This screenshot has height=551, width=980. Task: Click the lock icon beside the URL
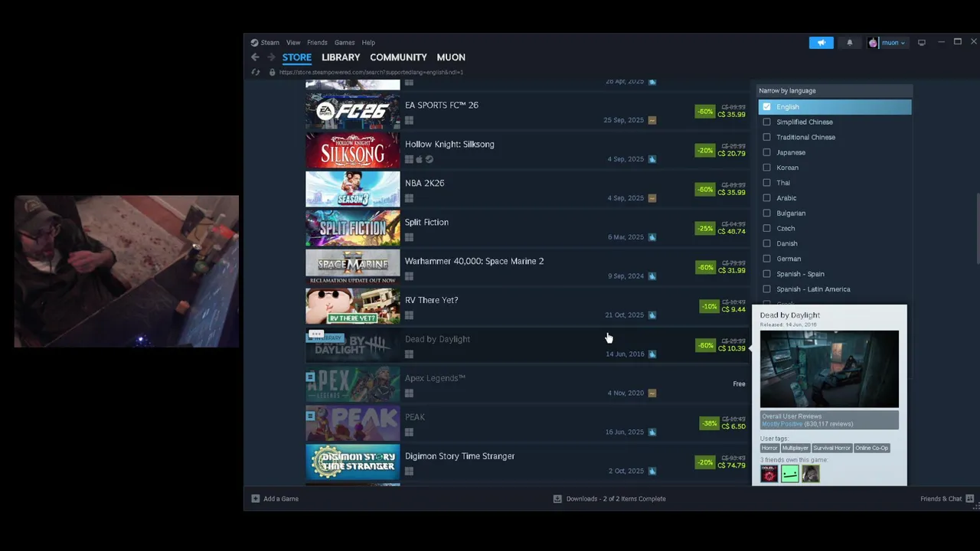click(x=272, y=72)
